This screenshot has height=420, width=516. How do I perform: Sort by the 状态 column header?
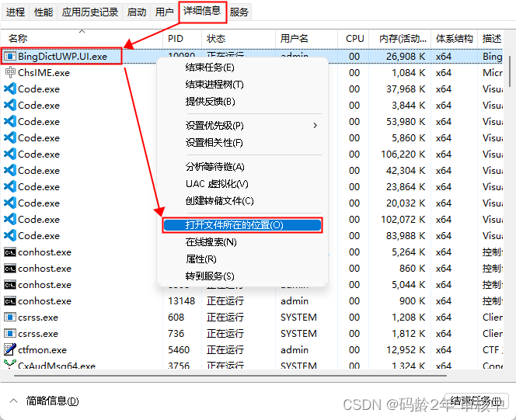click(x=239, y=39)
